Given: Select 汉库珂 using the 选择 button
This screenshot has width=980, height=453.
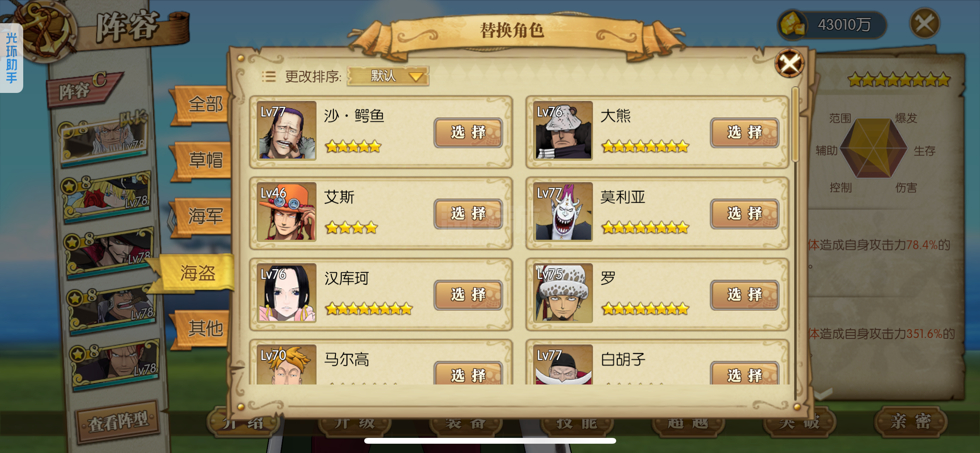Looking at the screenshot, I should (468, 295).
